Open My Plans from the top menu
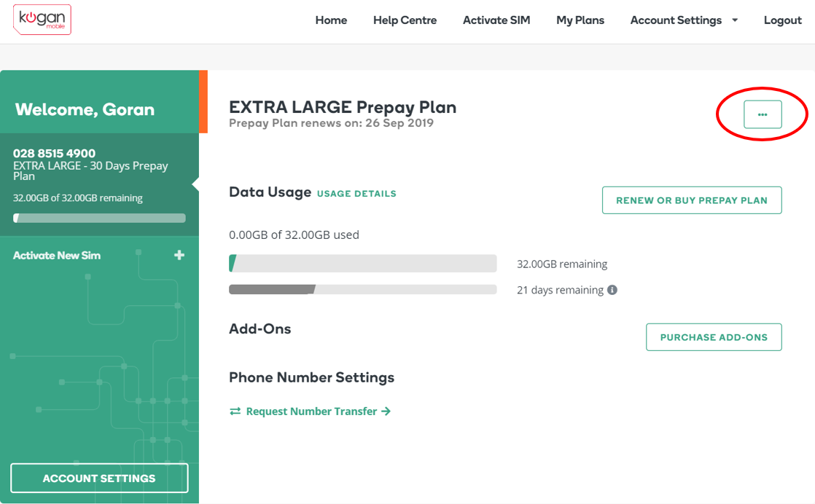The image size is (815, 504). click(580, 20)
